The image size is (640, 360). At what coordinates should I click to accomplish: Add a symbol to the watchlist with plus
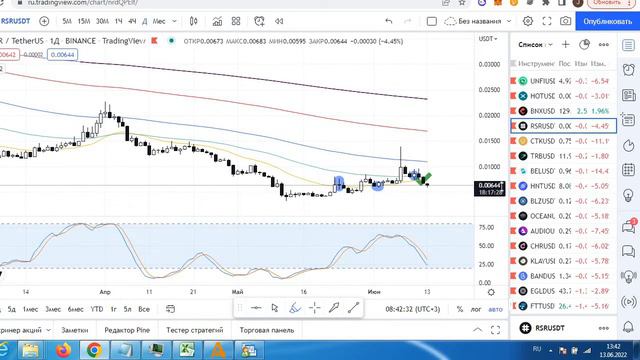[565, 44]
